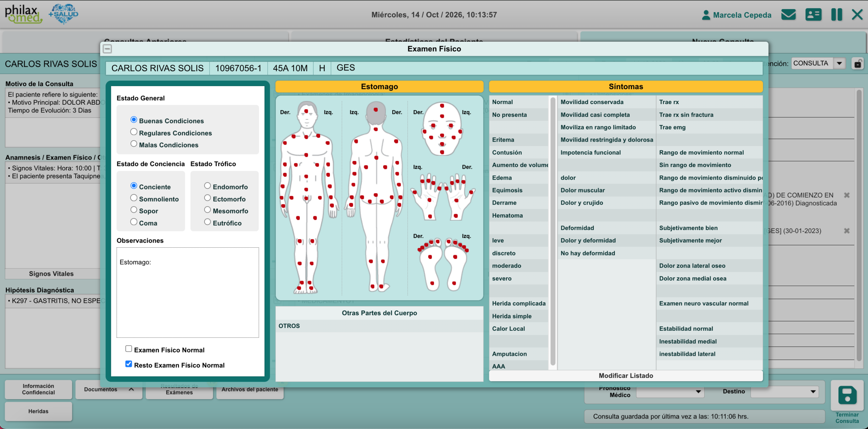
Task: Choose Endomorfo trophic state
Action: click(x=208, y=186)
